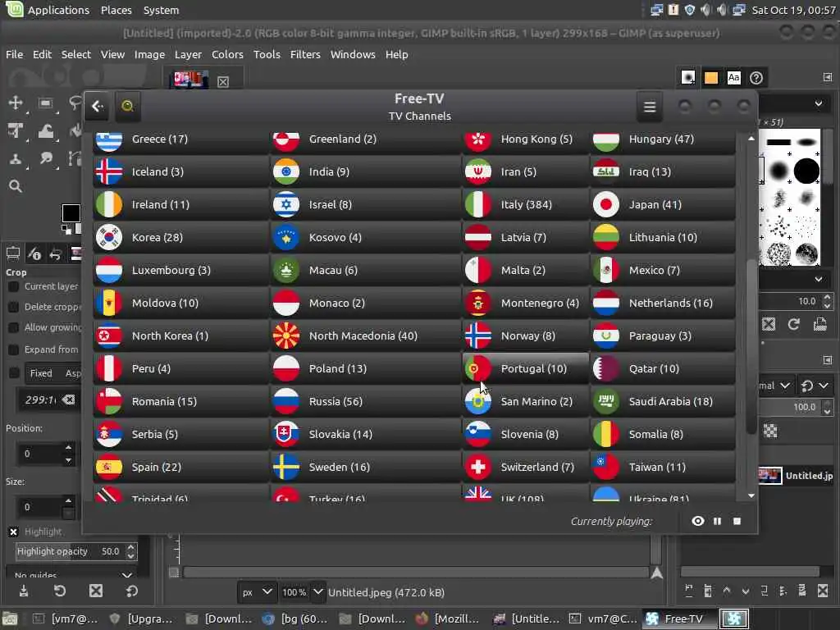Select North Macedonia (40)

click(366, 336)
